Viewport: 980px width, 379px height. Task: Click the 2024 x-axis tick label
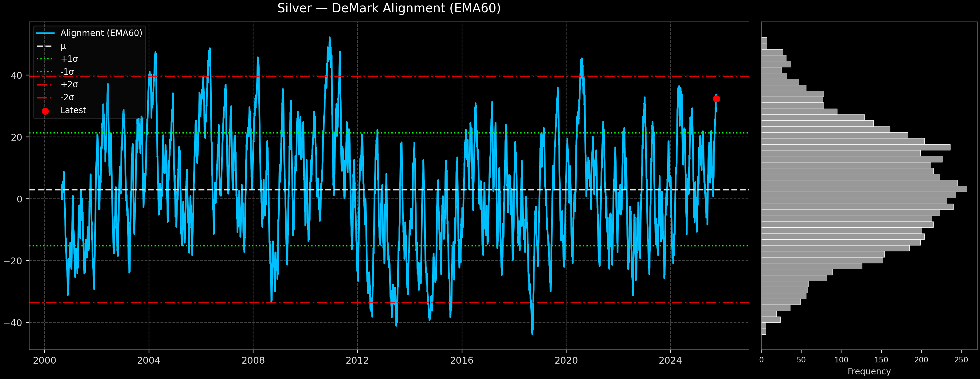pyautogui.click(x=670, y=361)
